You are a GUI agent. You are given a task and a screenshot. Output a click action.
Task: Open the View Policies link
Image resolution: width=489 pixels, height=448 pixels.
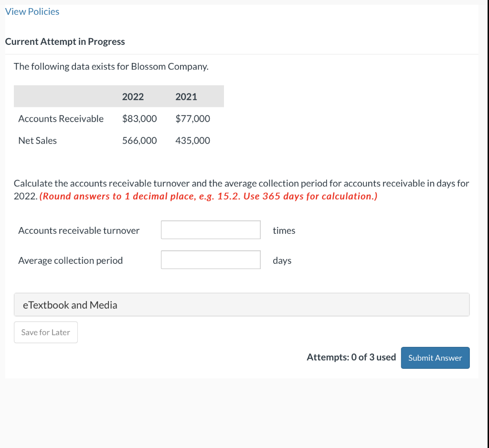pyautogui.click(x=32, y=12)
